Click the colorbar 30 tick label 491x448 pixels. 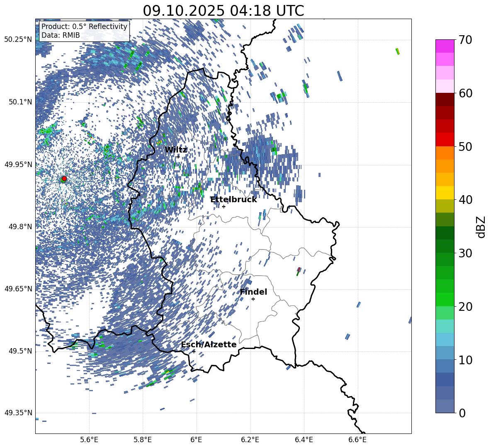[x=465, y=253]
